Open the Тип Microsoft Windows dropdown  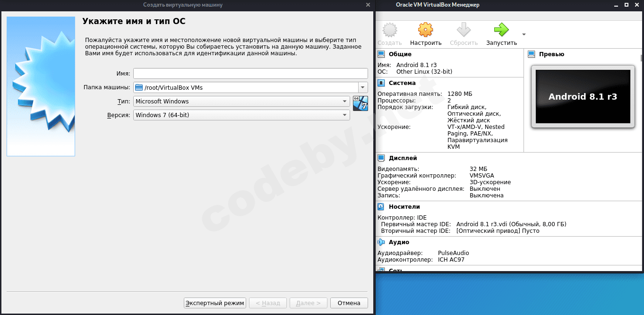point(241,102)
